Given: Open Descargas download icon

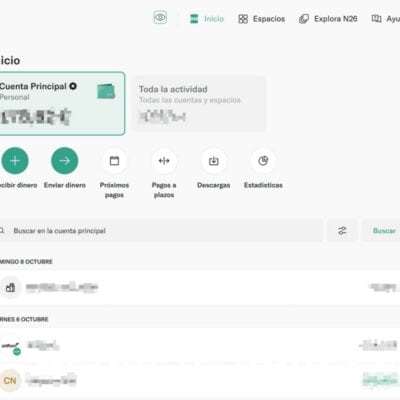Looking at the screenshot, I should click(x=213, y=161).
